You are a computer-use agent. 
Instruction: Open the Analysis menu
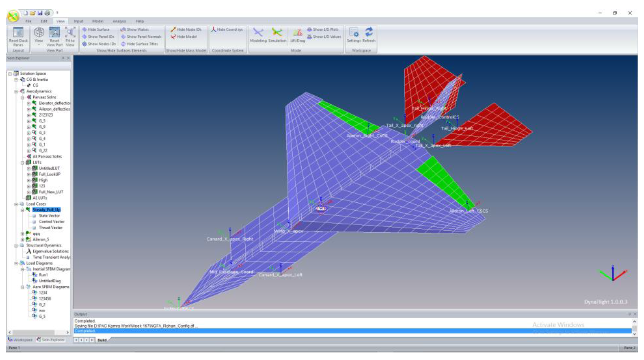click(x=119, y=21)
